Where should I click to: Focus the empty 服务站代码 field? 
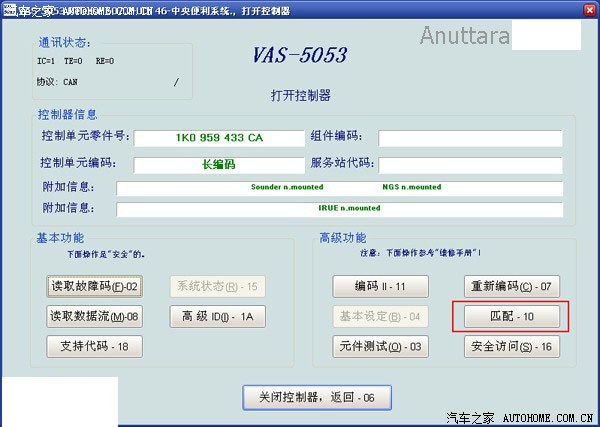tap(471, 165)
